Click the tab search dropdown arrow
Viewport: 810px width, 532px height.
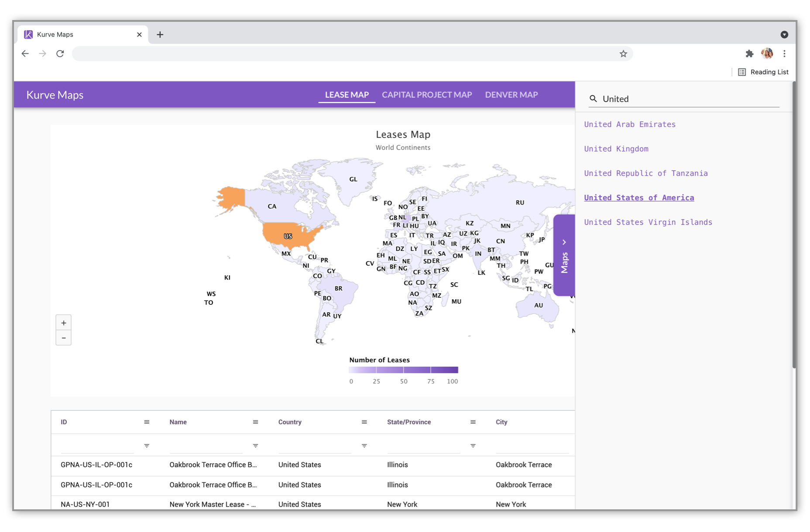point(784,34)
